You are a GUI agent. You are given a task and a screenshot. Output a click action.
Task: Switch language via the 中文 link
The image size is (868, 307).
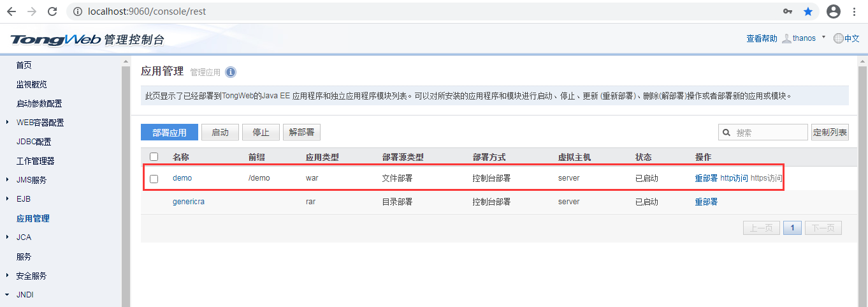[852, 38]
